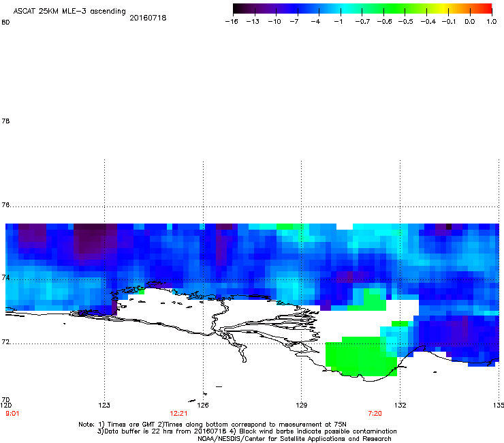
Task: Click the 129 longitude axis label
Action: coord(302,405)
